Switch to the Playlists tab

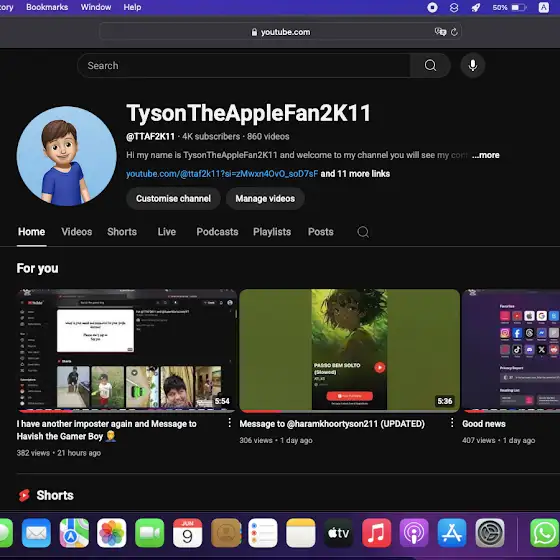coord(272,232)
